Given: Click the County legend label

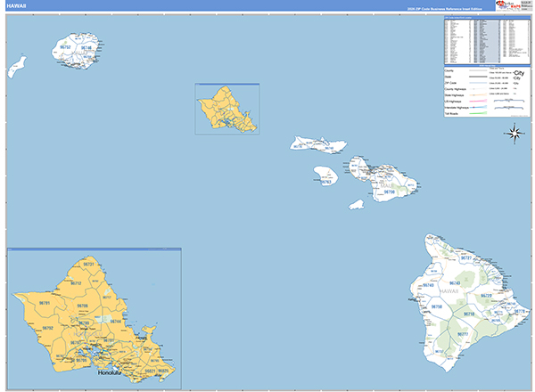Looking at the screenshot, I should click(x=449, y=71).
